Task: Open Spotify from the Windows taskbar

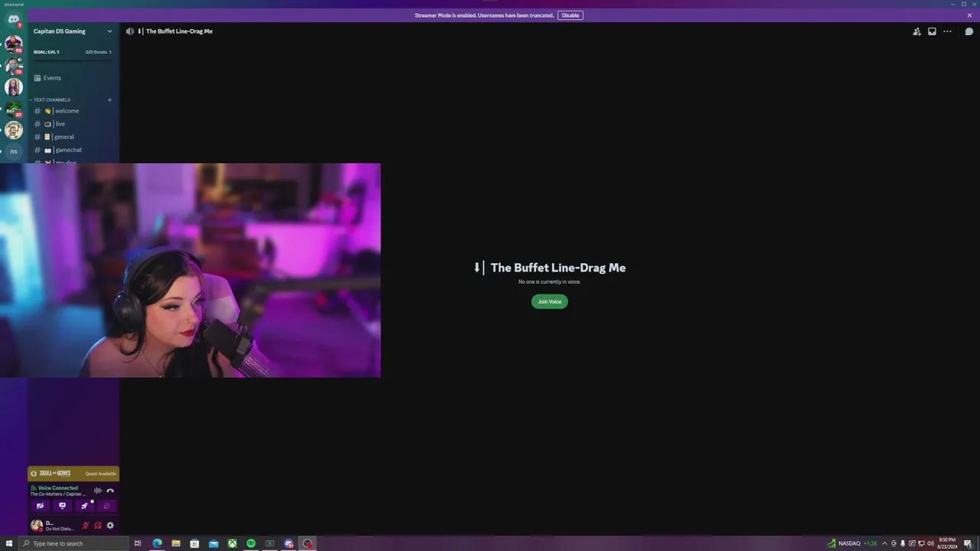Action: click(x=251, y=543)
